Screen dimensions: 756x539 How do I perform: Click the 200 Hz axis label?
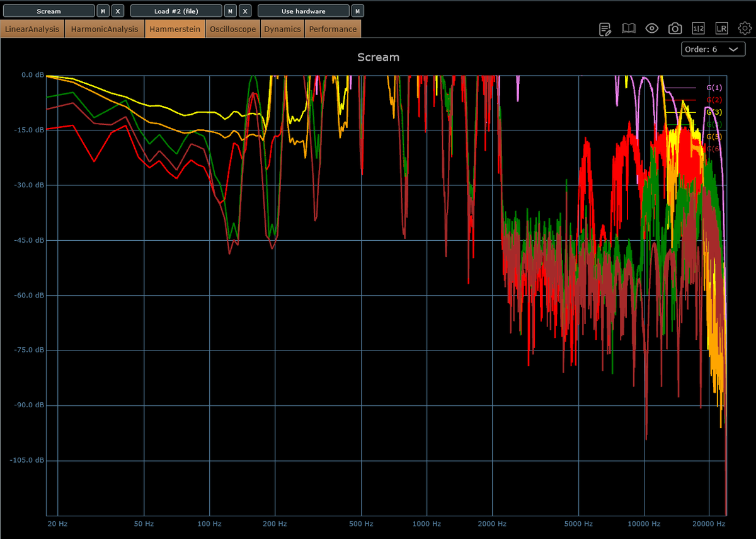point(275,524)
